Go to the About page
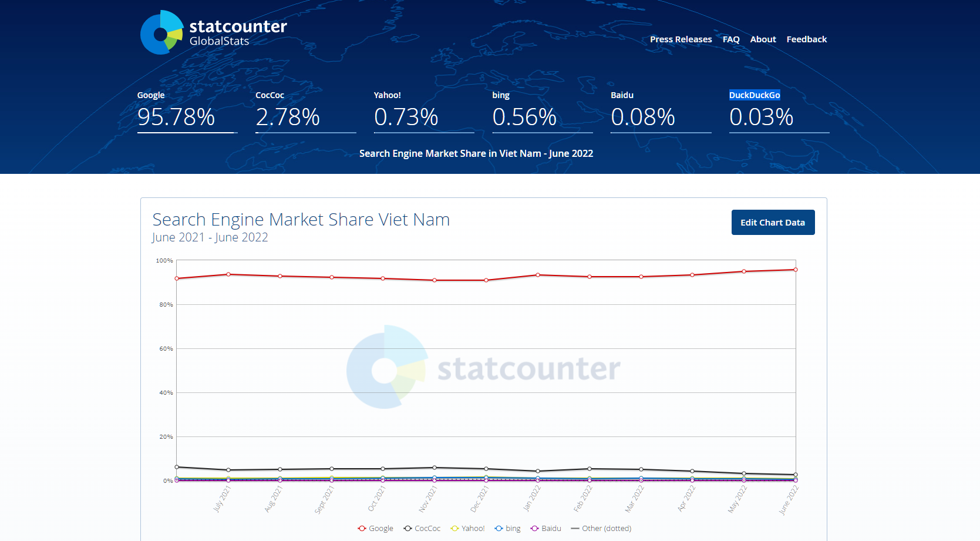This screenshot has height=541, width=980. coord(763,39)
